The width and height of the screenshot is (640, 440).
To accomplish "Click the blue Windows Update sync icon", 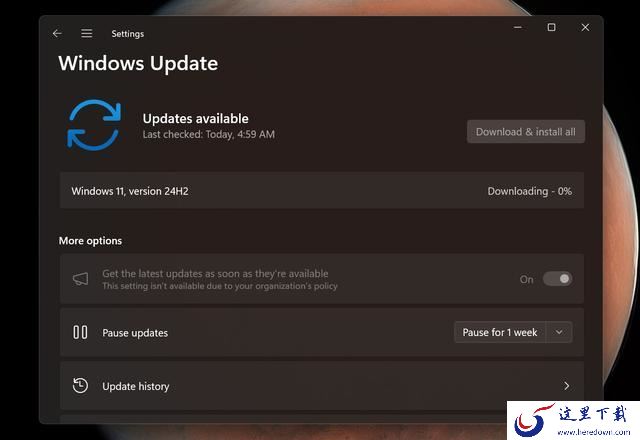I will click(94, 125).
